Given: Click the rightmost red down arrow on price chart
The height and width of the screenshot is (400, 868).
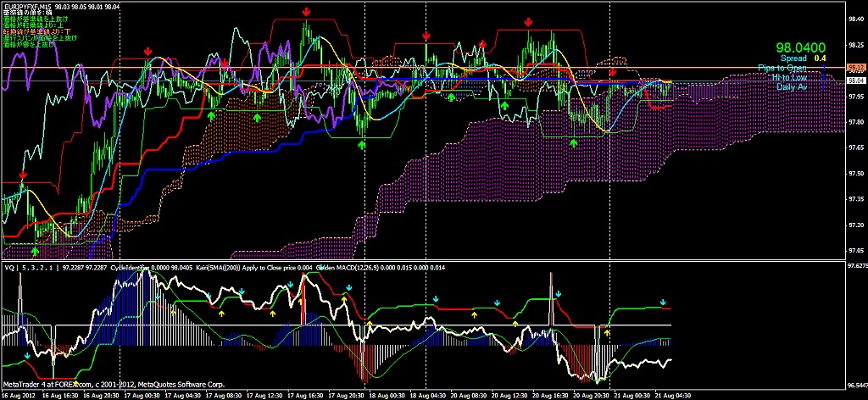Looking at the screenshot, I should pos(613,73).
